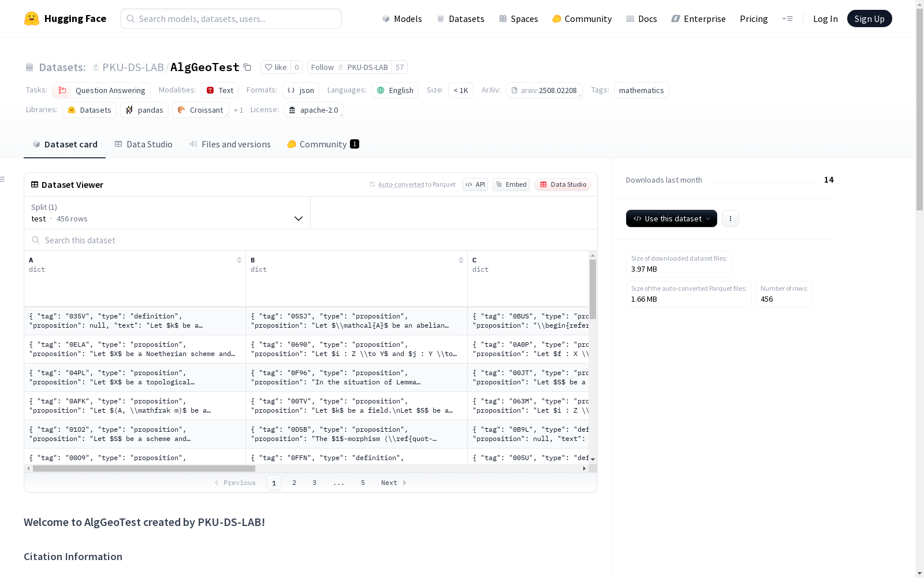Open more options next to Use this dataset
The image size is (924, 578).
point(731,218)
